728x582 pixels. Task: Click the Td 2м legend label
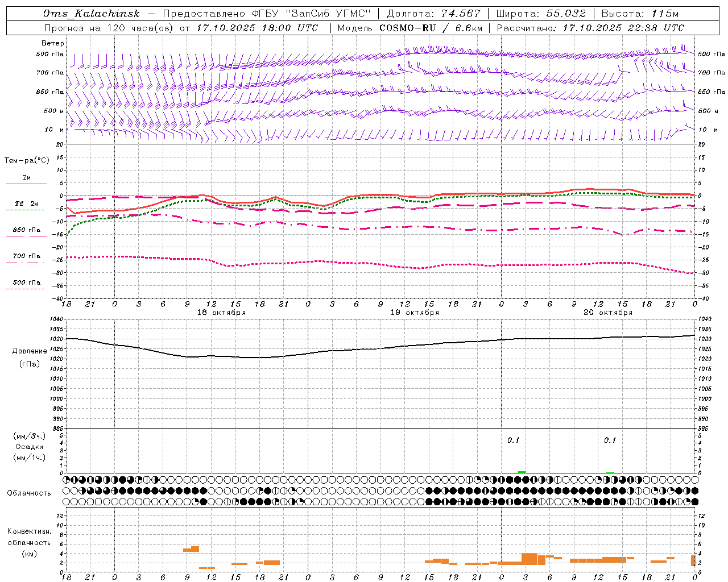coord(26,203)
